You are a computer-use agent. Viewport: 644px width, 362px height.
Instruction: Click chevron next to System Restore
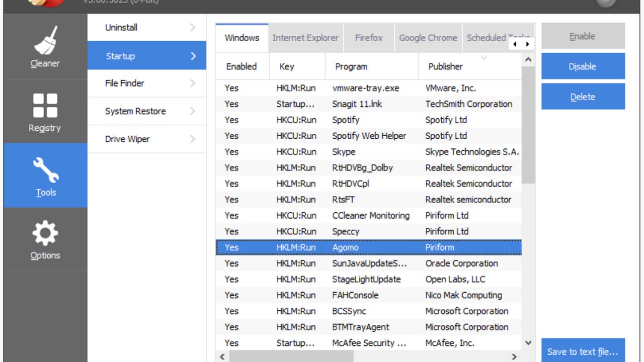coord(193,111)
